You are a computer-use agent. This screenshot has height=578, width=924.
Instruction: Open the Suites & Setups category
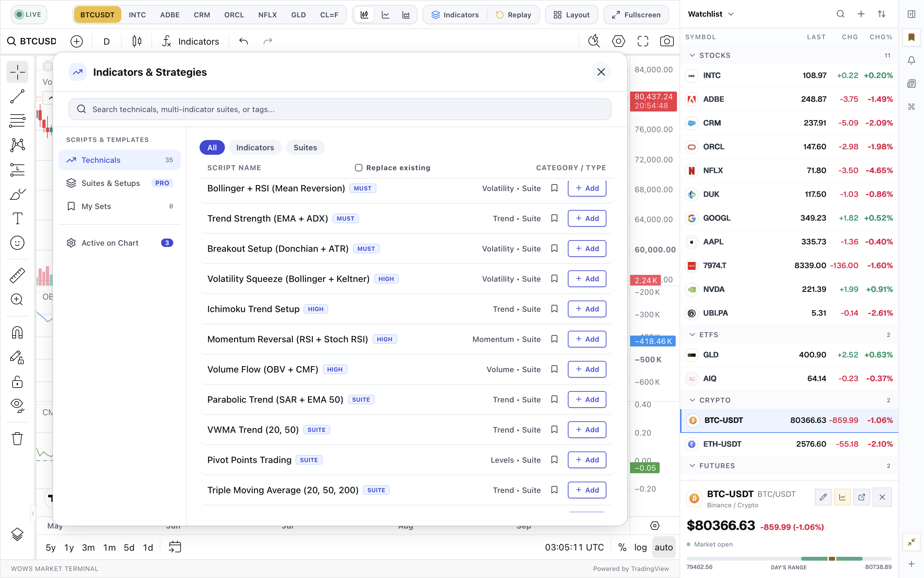coord(119,183)
